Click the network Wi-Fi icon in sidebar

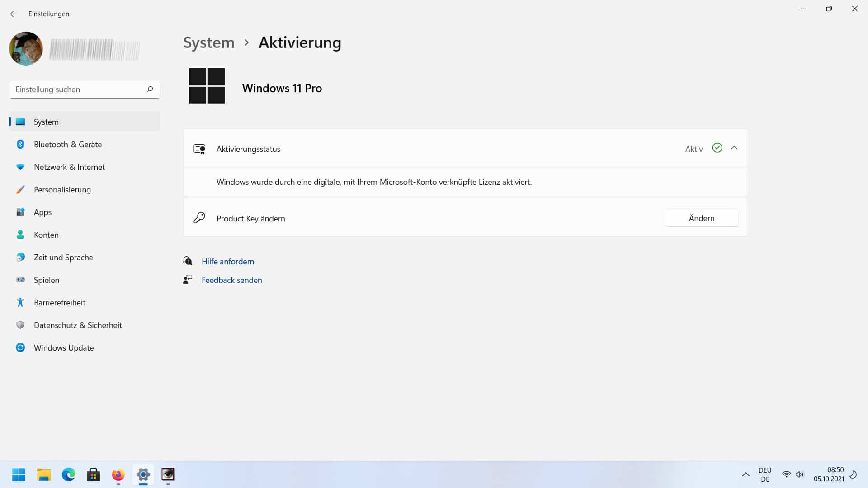20,167
